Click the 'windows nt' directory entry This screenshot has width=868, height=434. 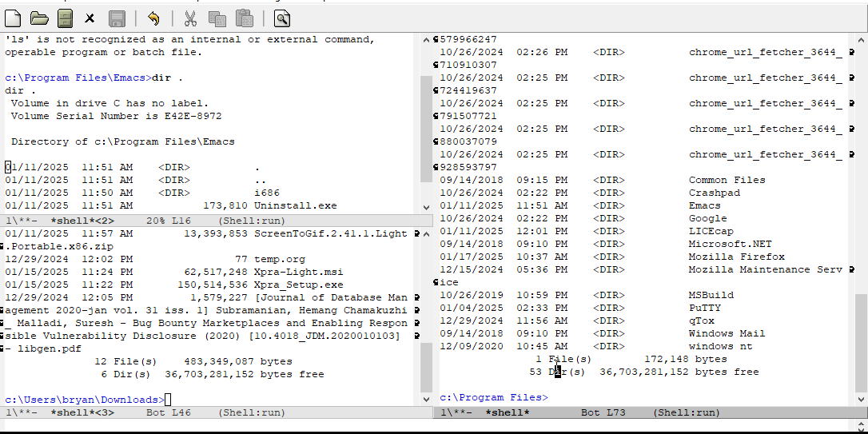(x=720, y=346)
